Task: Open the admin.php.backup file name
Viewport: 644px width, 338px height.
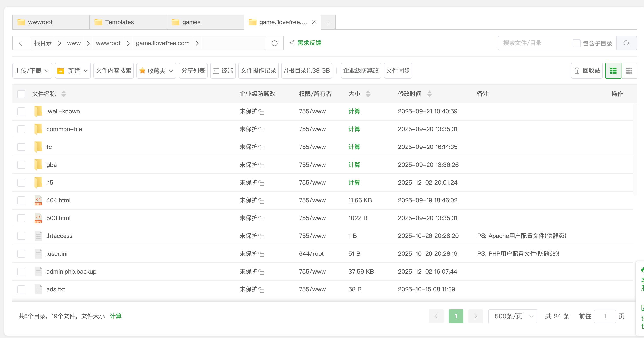Action: pos(71,272)
